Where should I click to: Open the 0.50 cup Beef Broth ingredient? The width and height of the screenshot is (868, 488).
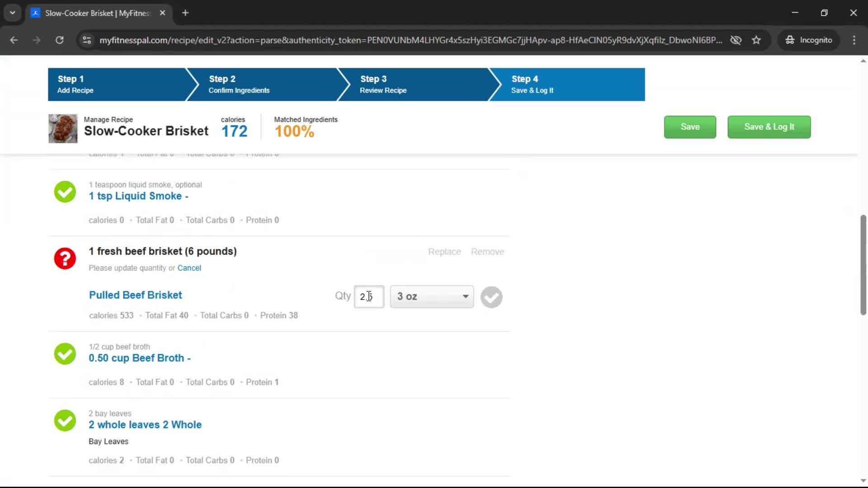point(140,358)
